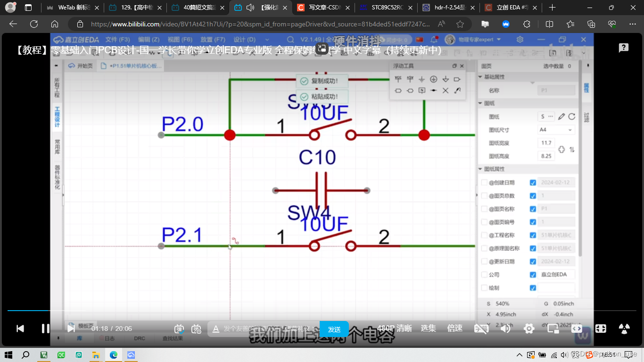Click the browser refresh button
Image resolution: width=644 pixels, height=362 pixels.
pos(34,24)
